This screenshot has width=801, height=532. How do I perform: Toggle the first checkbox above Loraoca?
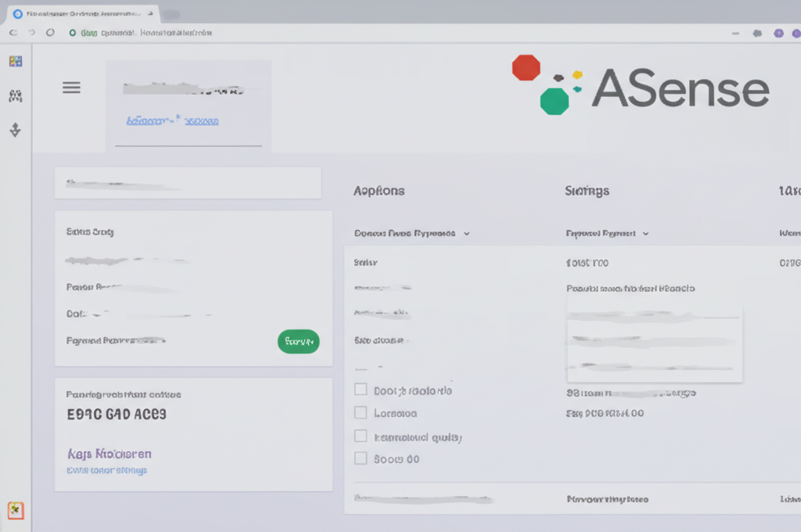tap(361, 390)
